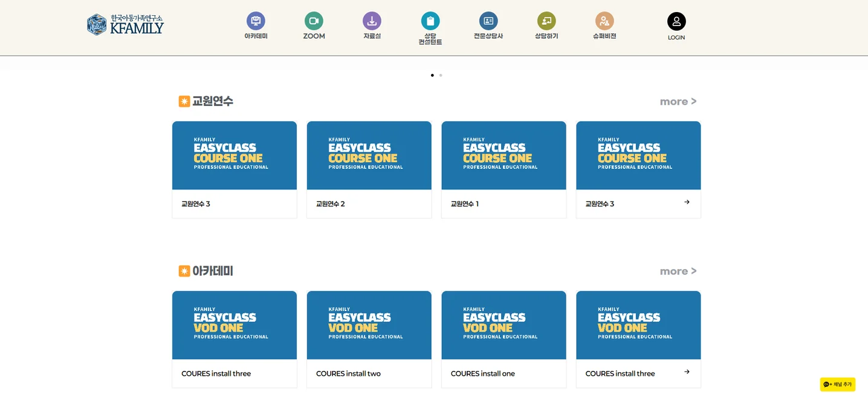Viewport: 868px width, 403px height.
Task: Click the KFAMILY logo in the header
Action: tap(125, 24)
